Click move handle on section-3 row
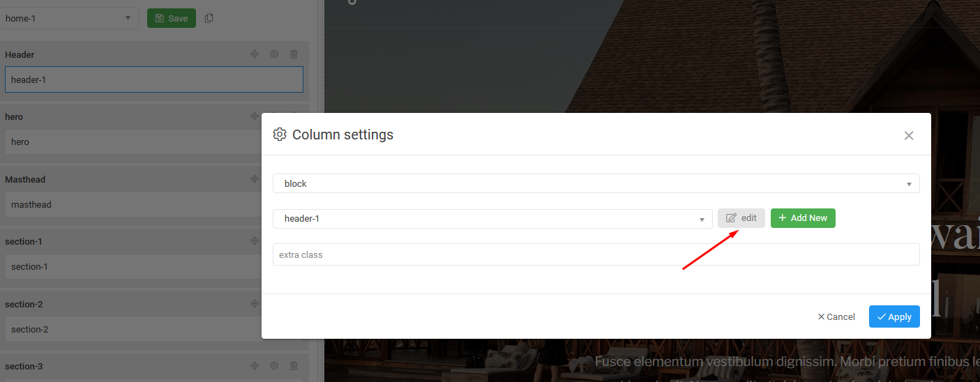 pyautogui.click(x=255, y=366)
